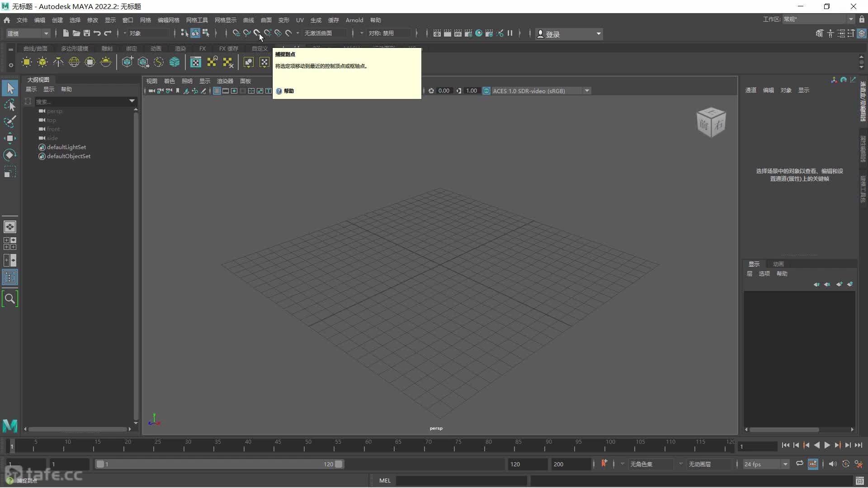Click the magnifier search icon in toolbox
Viewport: 868px width, 488px height.
[x=10, y=299]
